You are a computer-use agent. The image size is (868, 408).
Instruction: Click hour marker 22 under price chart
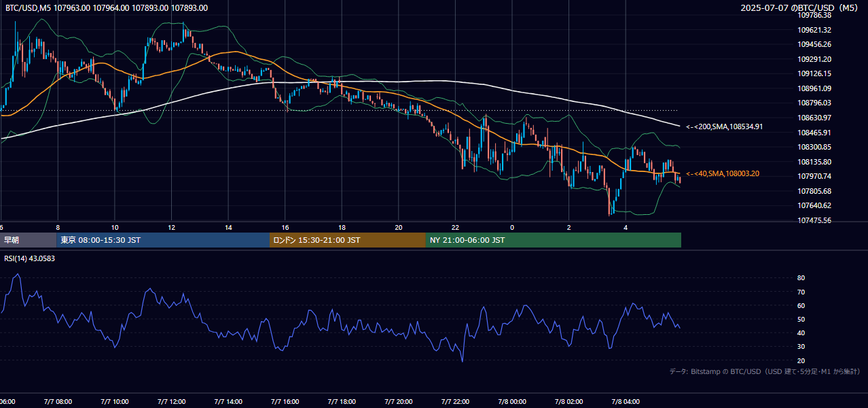pyautogui.click(x=456, y=227)
